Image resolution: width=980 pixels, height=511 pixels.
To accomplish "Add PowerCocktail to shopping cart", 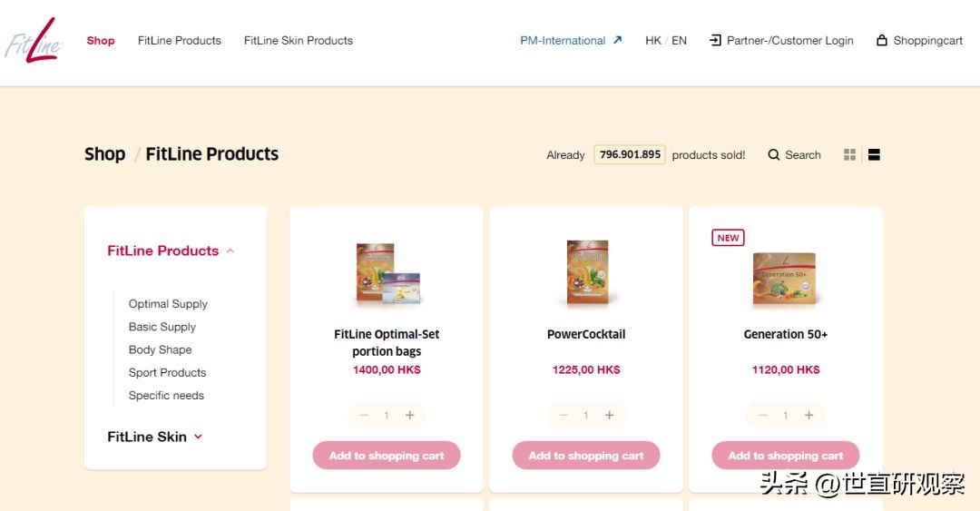I will pyautogui.click(x=585, y=456).
